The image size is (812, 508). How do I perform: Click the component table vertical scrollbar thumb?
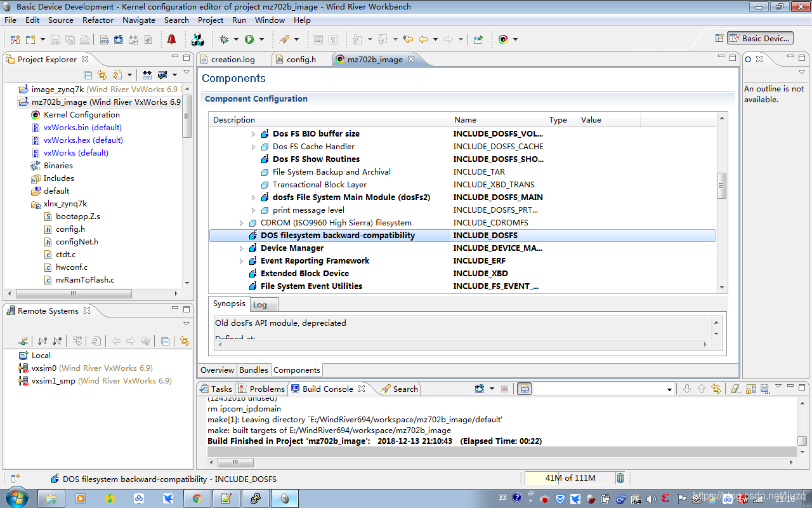point(721,186)
